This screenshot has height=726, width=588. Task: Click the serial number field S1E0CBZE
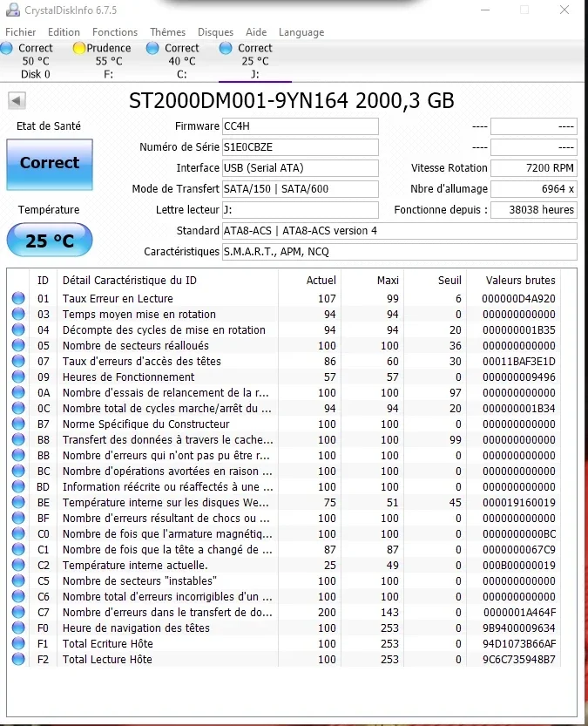[x=301, y=147]
